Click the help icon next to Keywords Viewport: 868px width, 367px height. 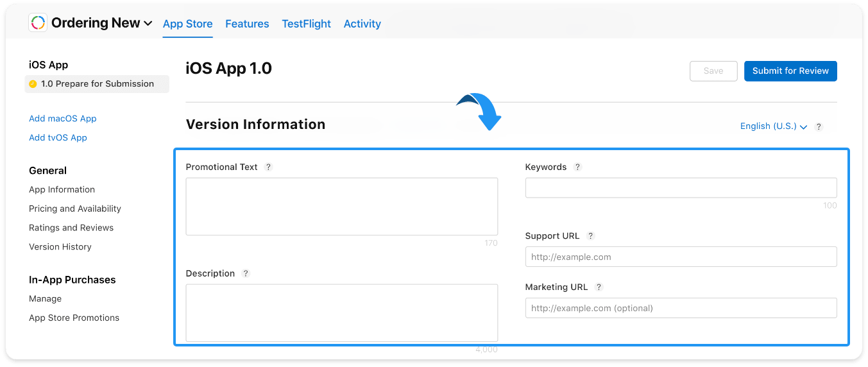[x=577, y=167]
